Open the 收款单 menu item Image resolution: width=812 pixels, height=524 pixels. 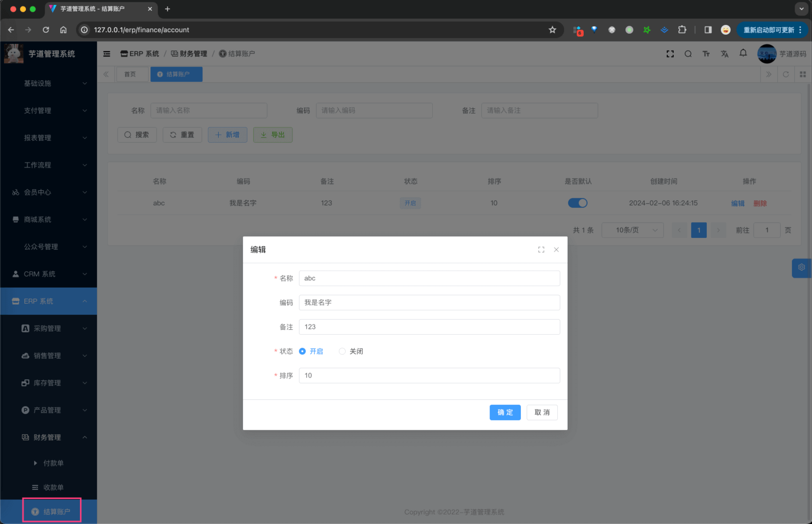[53, 487]
